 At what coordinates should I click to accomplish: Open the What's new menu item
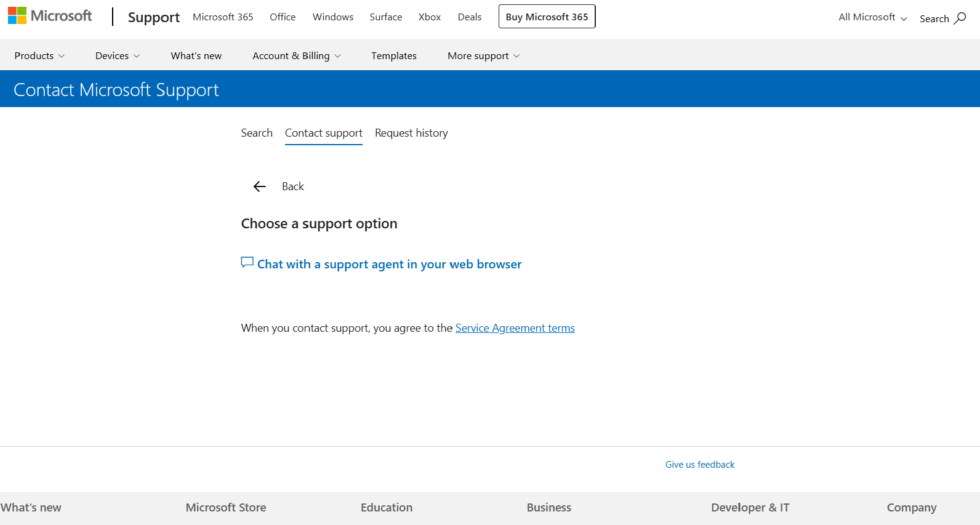(x=196, y=55)
